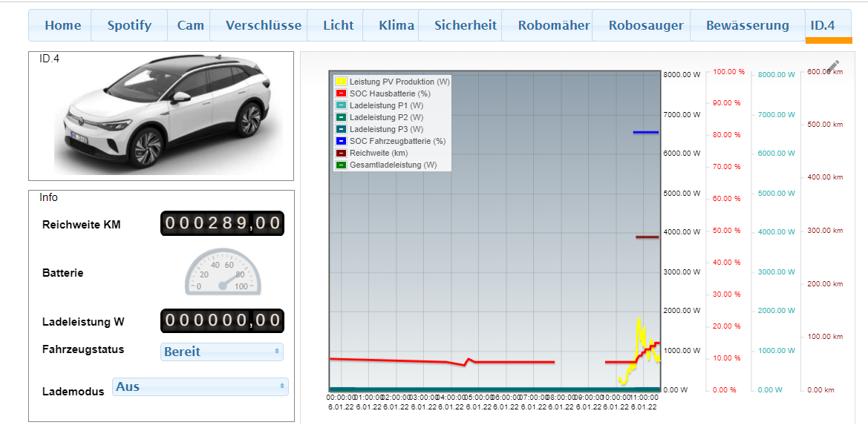This screenshot has height=428, width=868.
Task: Toggle Leistung PV Produktion legend swatch
Action: point(342,82)
